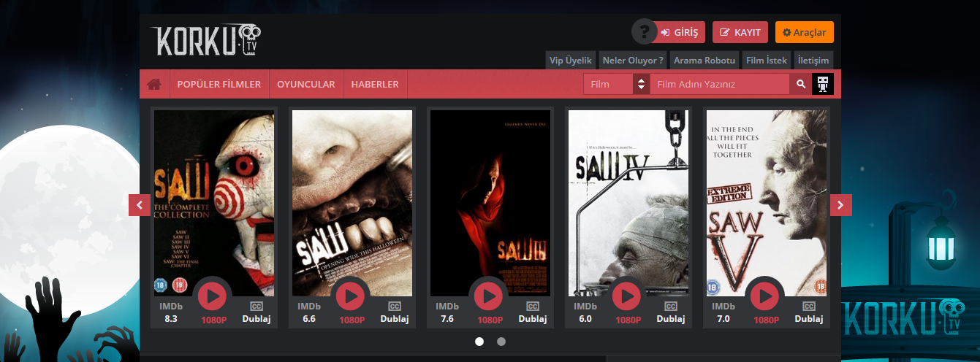Open the Saw V Extreme Edition poster
This screenshot has height=362, width=980.
tap(767, 203)
